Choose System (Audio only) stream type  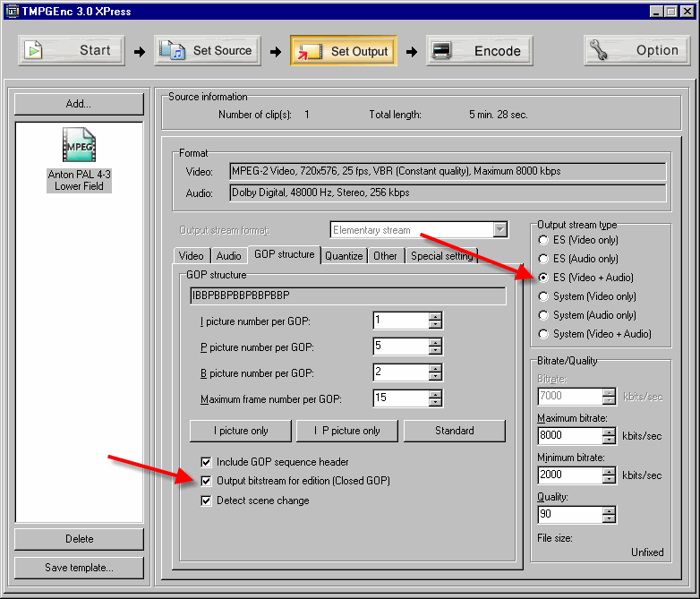[x=543, y=315]
